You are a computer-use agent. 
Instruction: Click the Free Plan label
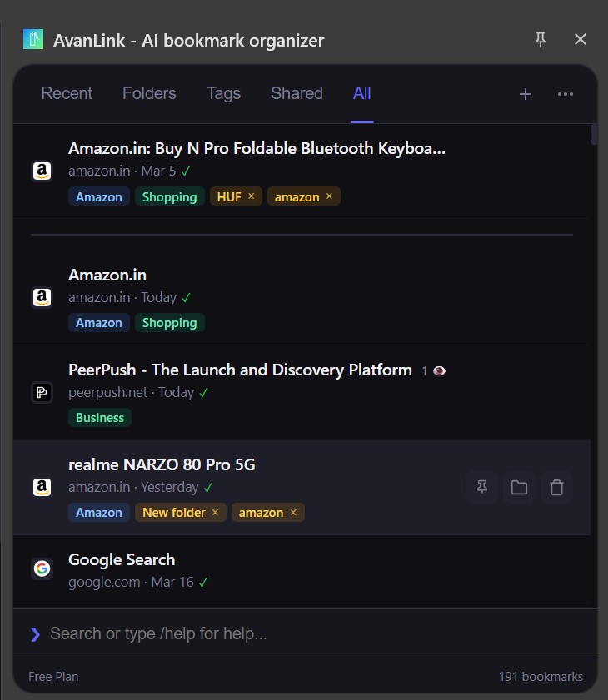[x=53, y=677]
